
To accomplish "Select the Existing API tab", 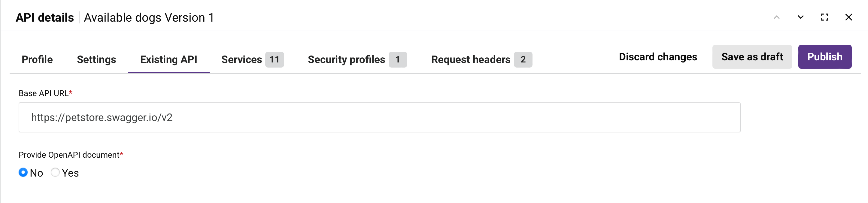I will tap(168, 59).
